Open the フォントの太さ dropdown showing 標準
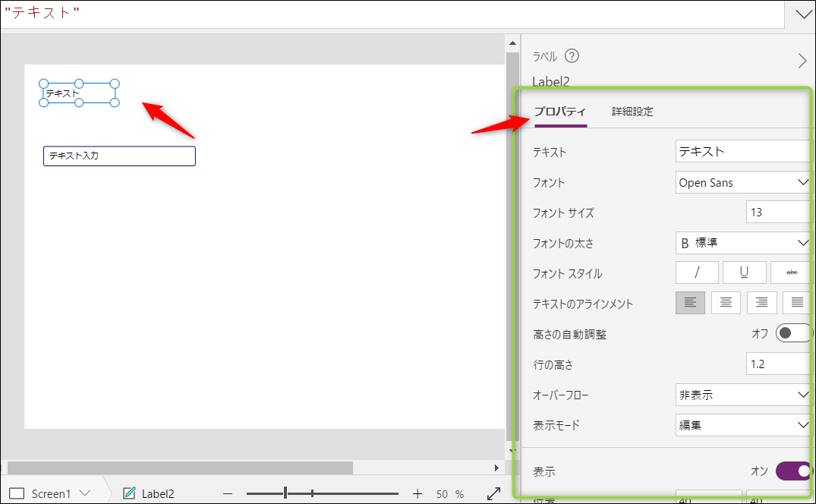 click(x=743, y=243)
